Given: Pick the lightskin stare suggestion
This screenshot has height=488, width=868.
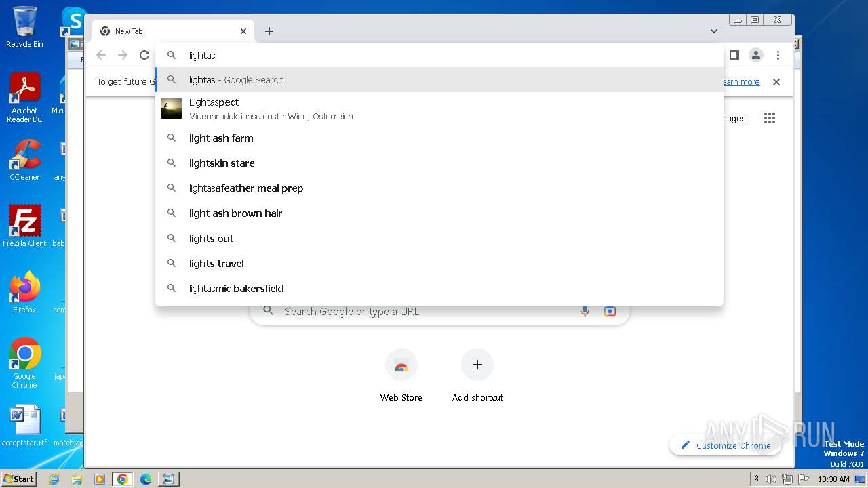Looking at the screenshot, I should tap(439, 163).
